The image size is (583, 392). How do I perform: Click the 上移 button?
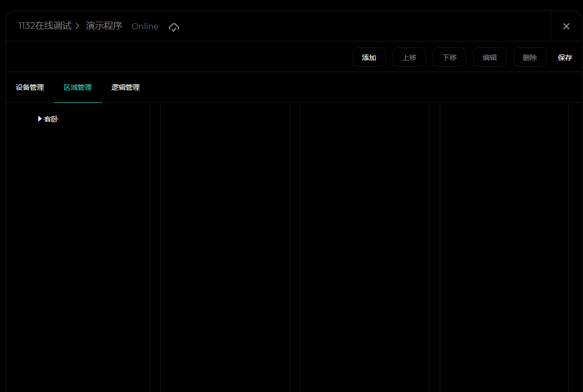pyautogui.click(x=409, y=58)
